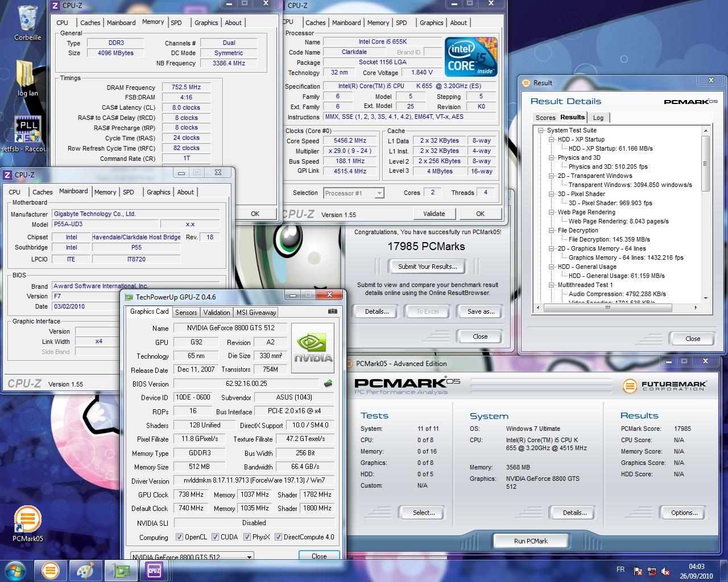The image size is (728, 582).
Task: Toggle the CUDA checkbox in GPU-Z
Action: (x=214, y=537)
